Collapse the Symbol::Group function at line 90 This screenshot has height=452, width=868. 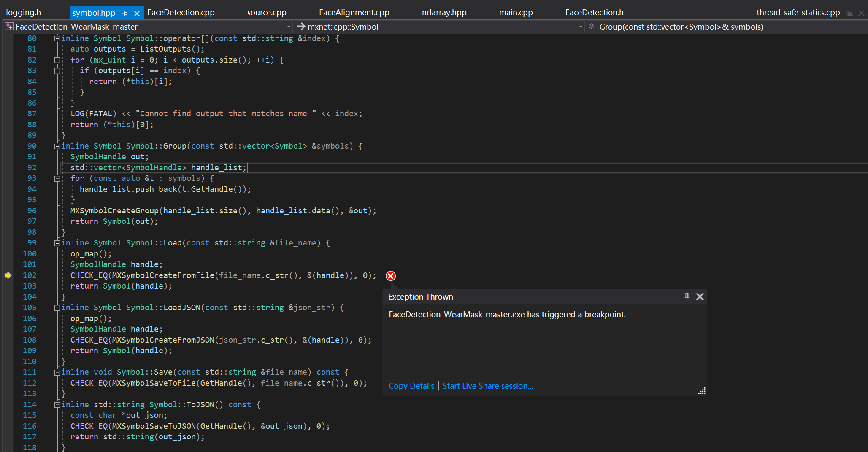pos(57,146)
